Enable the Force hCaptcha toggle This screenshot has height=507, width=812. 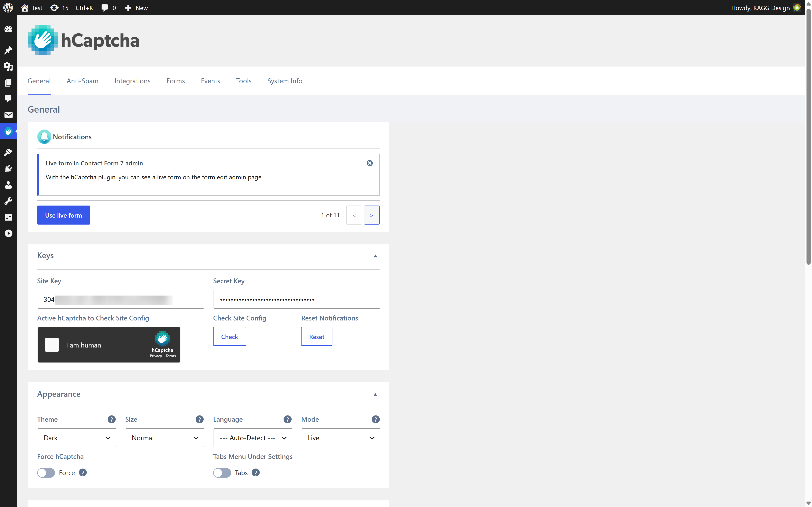[x=46, y=473]
